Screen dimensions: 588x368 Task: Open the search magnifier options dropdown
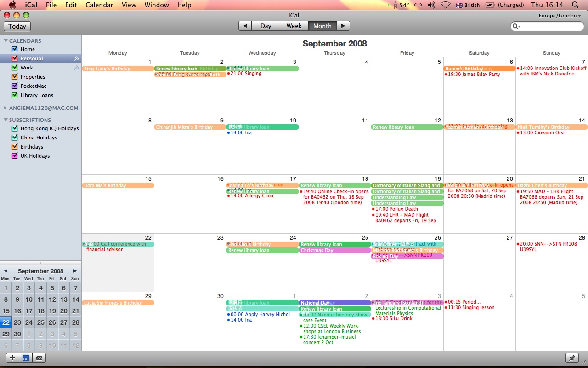[x=517, y=26]
